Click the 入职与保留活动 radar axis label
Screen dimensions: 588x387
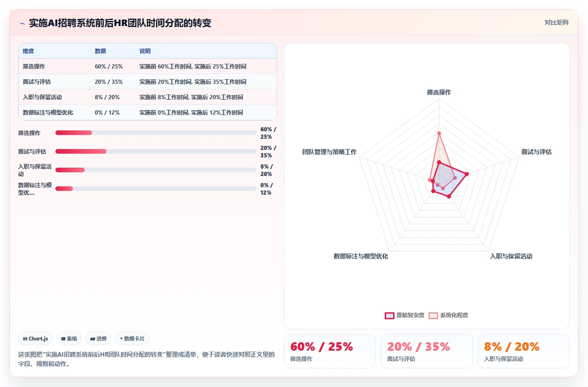pyautogui.click(x=511, y=256)
